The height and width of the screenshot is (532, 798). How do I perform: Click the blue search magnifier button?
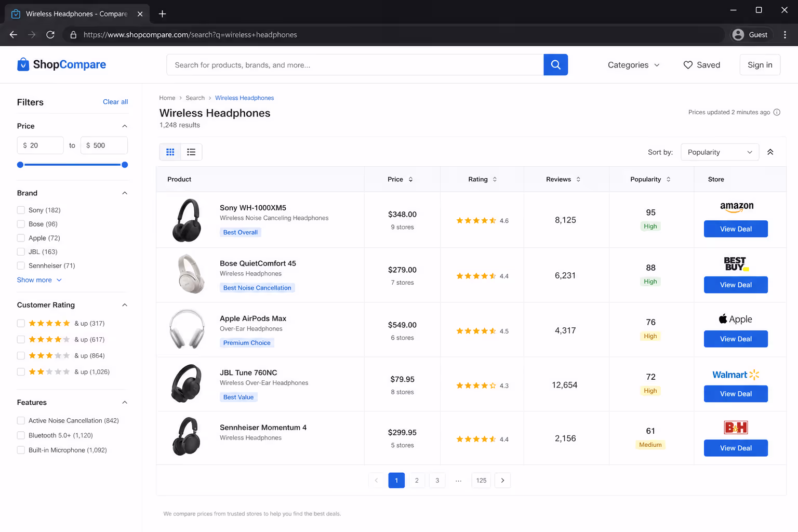pos(555,65)
